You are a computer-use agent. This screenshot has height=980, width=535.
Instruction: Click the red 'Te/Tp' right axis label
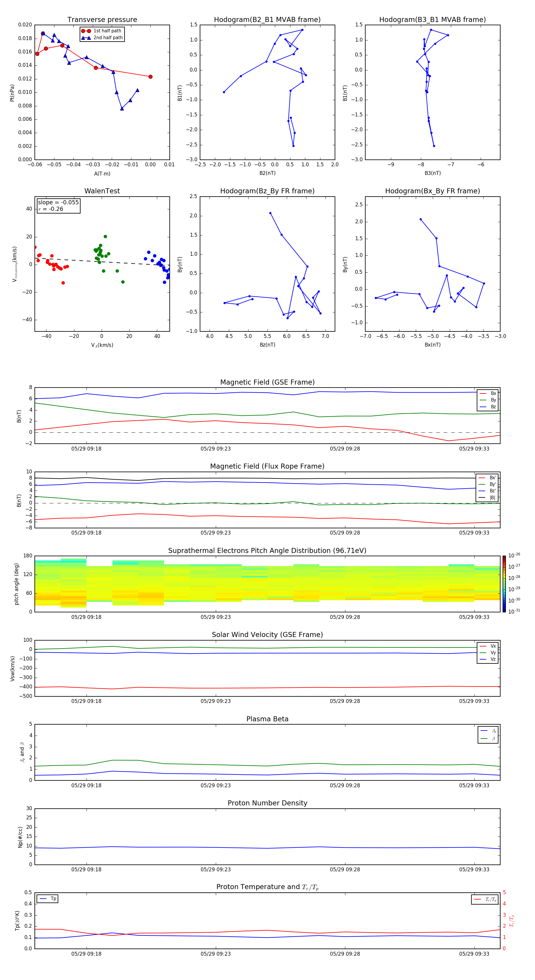pos(512,921)
